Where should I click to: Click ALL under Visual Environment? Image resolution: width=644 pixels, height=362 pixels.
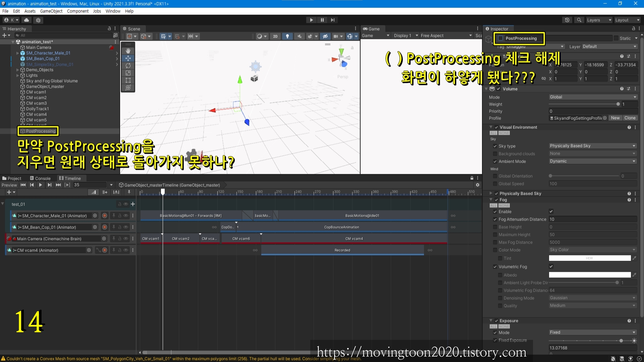click(493, 133)
